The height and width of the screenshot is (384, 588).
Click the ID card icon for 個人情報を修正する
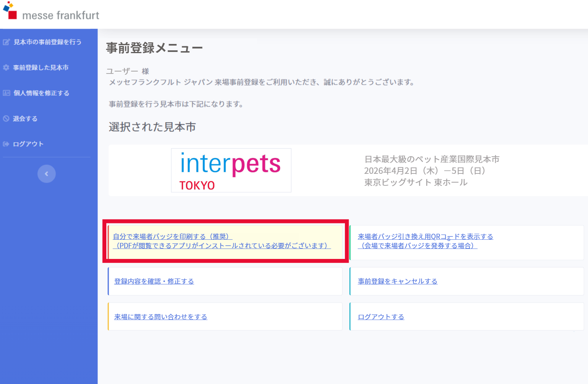point(6,93)
